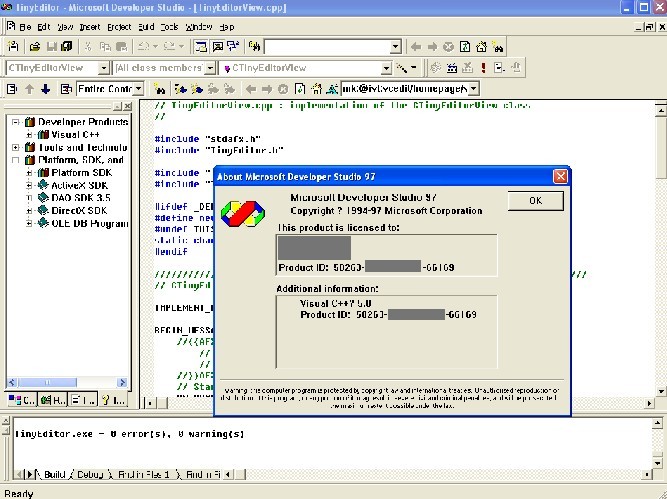This screenshot has width=667, height=499.
Task: Click the Undo arrow icon
Action: [x=143, y=46]
